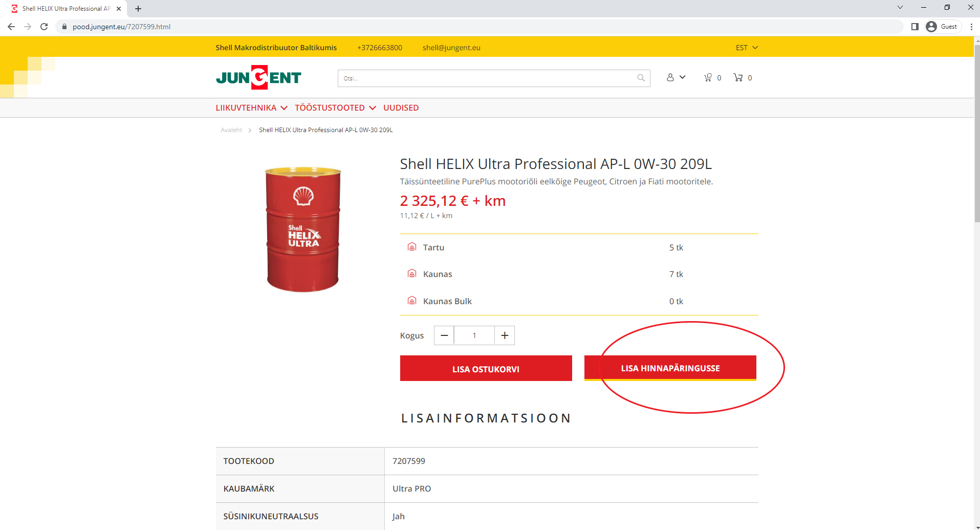Expand the TÖÖSTUSTOOTED menu chevron

click(x=373, y=108)
